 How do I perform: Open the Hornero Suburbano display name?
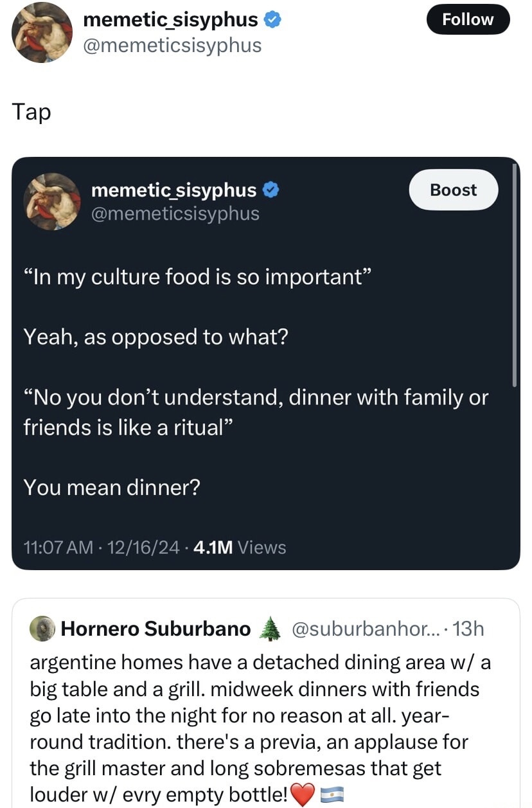(155, 629)
